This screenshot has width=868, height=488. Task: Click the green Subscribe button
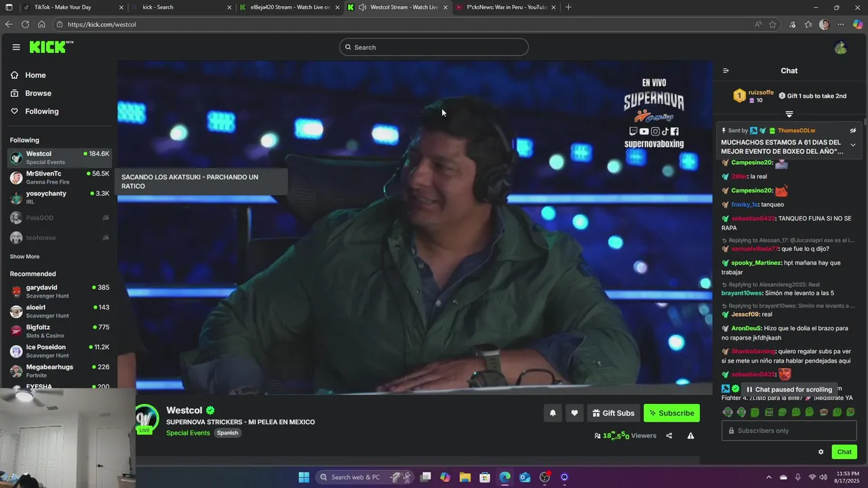tap(671, 413)
